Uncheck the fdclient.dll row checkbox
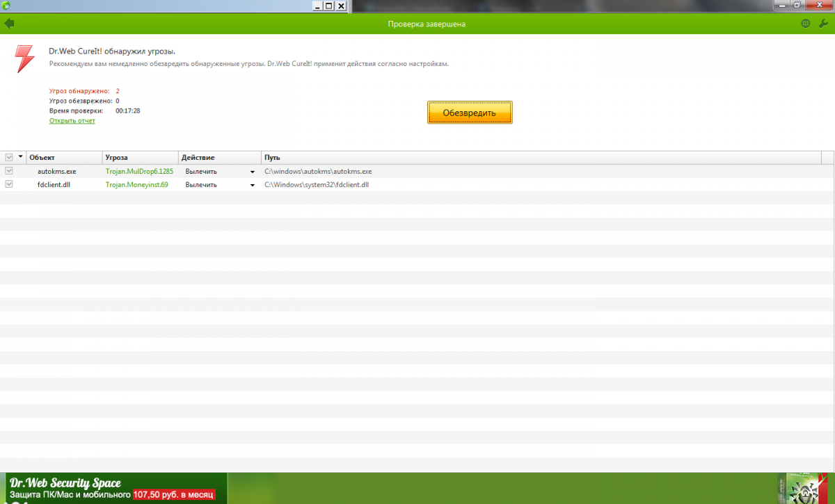Image resolution: width=835 pixels, height=504 pixels. (9, 184)
